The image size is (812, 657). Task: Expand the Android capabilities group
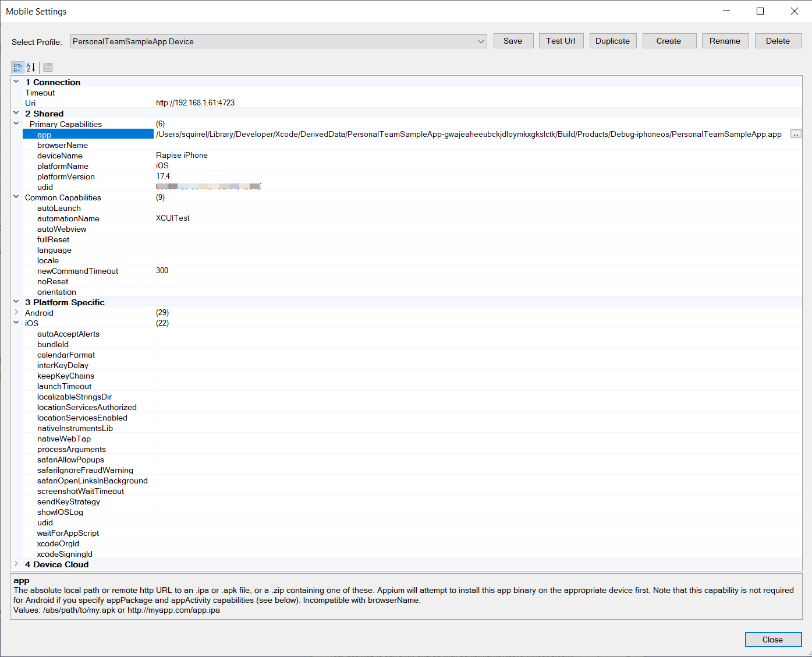point(16,313)
